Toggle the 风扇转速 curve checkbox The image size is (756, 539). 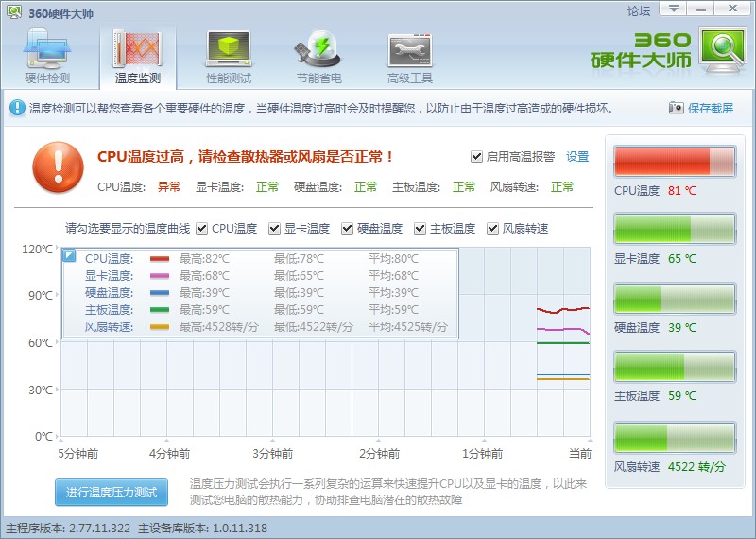click(x=492, y=228)
